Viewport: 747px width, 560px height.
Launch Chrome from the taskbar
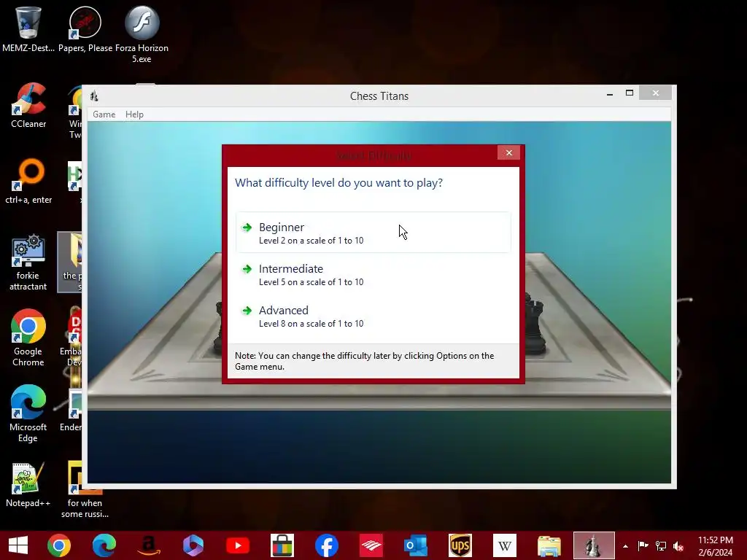[59, 545]
